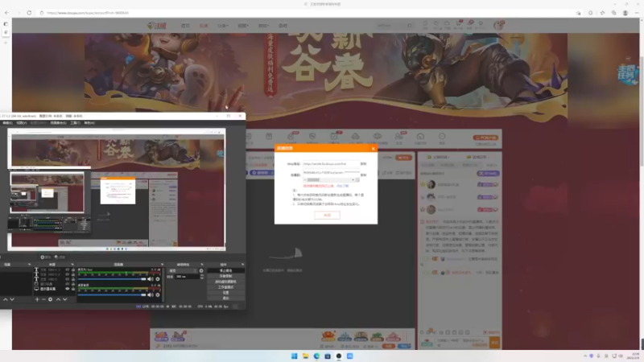Switch to OBS Studio from the taskbar
The height and width of the screenshot is (362, 644).
tap(339, 356)
